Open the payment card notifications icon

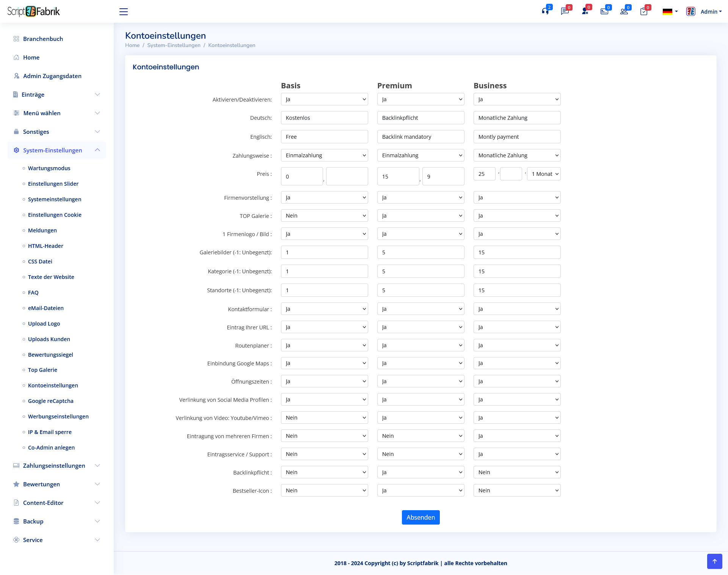tap(604, 11)
